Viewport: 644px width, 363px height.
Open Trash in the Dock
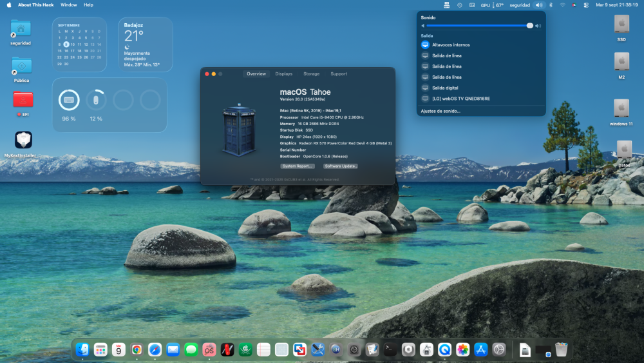pyautogui.click(x=561, y=349)
